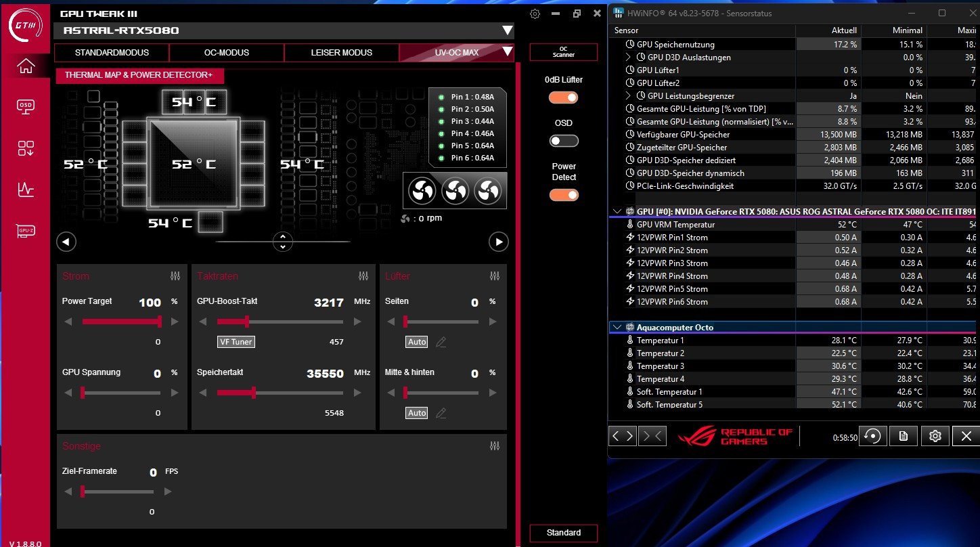Decrease Power Target with left arrow
Image resolution: width=980 pixels, height=547 pixels.
click(x=68, y=322)
